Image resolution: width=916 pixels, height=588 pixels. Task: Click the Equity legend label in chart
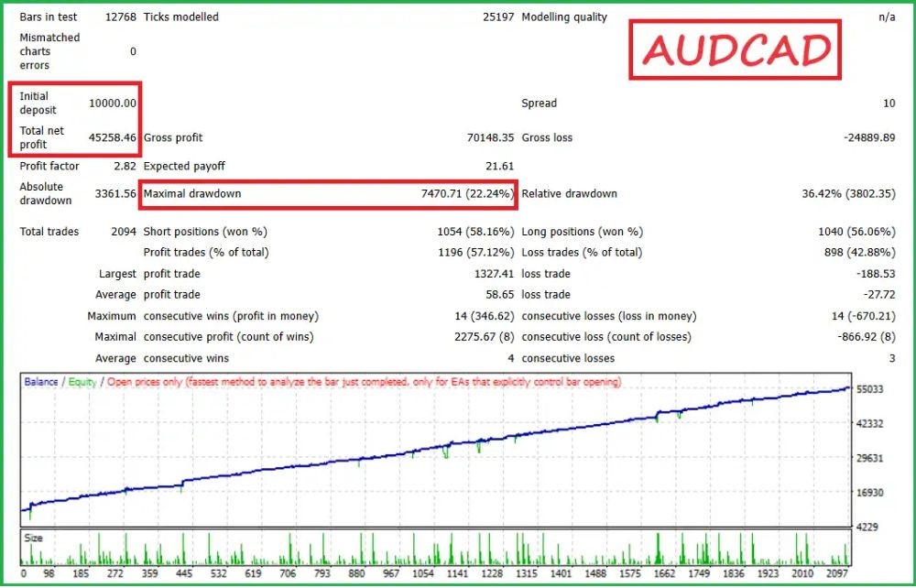[x=81, y=382]
